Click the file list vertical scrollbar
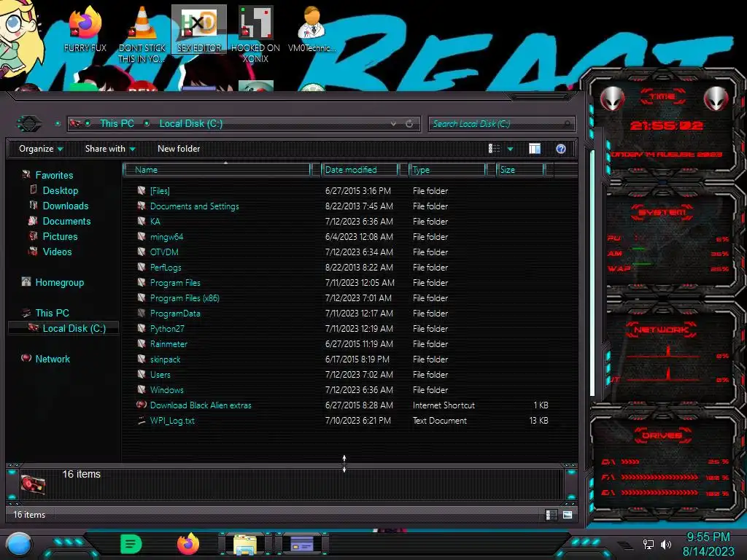 pos(592,273)
